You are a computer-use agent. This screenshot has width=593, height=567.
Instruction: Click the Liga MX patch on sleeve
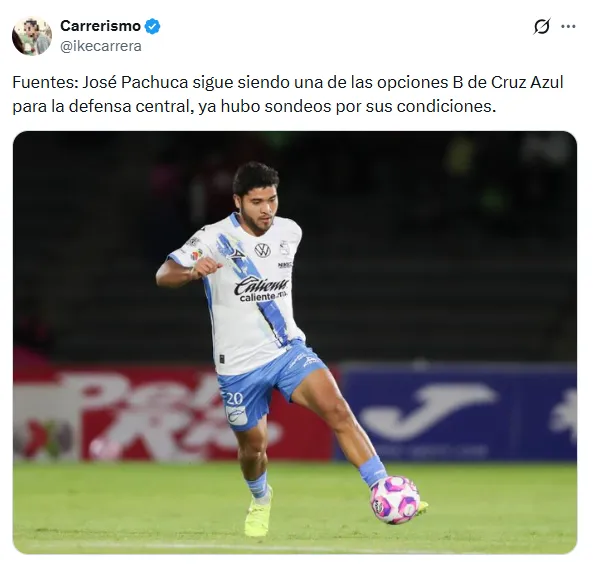click(196, 255)
